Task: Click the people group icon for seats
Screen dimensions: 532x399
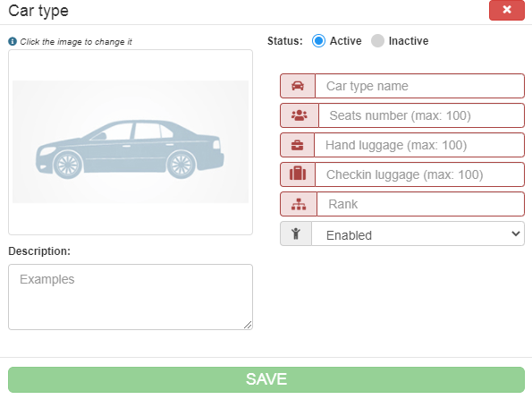Action: pos(300,115)
